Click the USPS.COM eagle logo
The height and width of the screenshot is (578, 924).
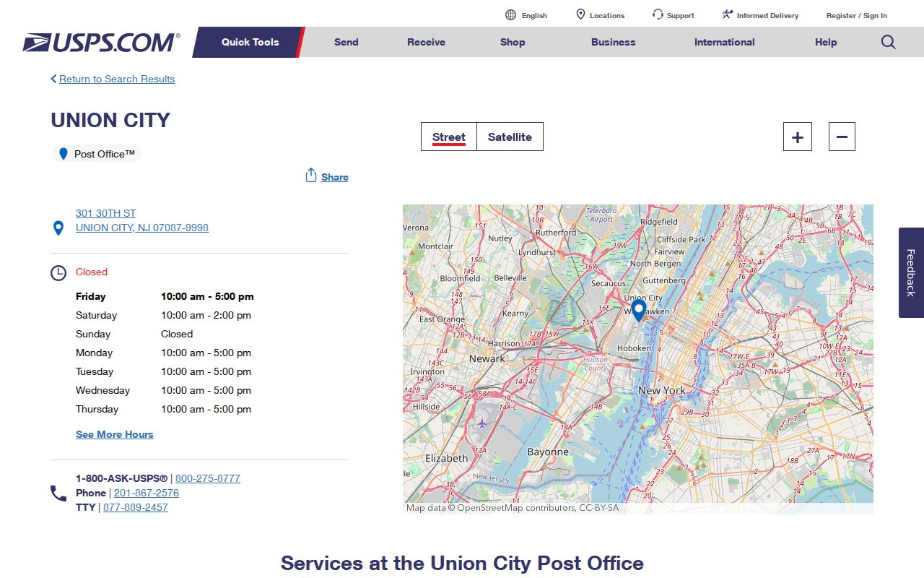pos(101,43)
